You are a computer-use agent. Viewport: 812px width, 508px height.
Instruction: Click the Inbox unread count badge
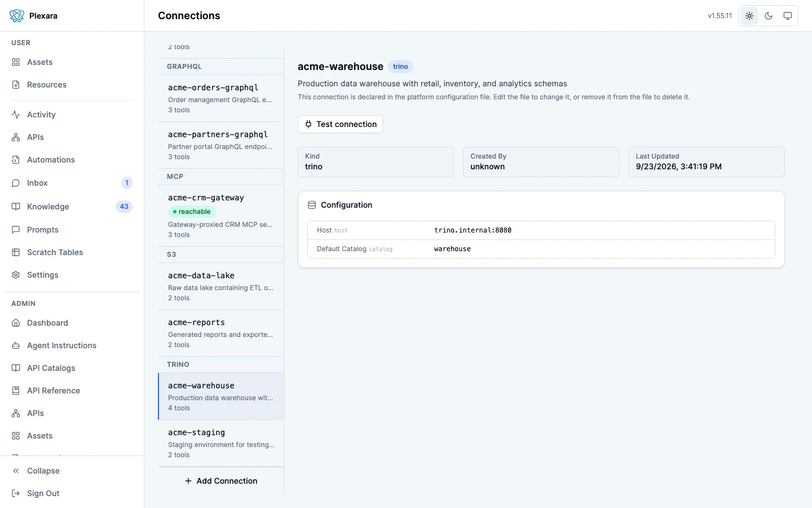pyautogui.click(x=127, y=183)
